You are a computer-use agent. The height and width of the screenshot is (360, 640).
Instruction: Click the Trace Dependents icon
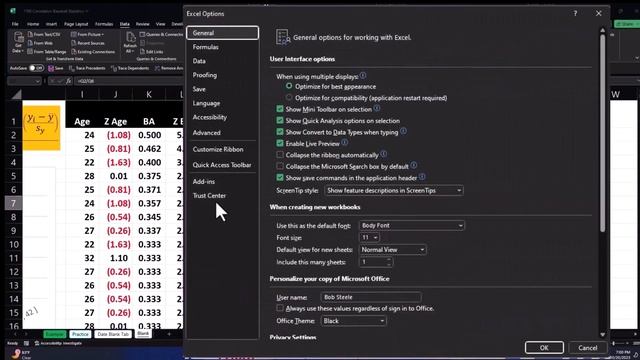[114, 69]
